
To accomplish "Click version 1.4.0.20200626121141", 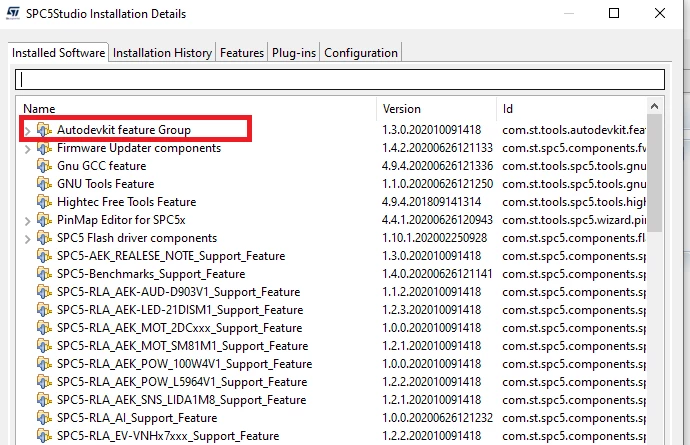I will pyautogui.click(x=437, y=274).
